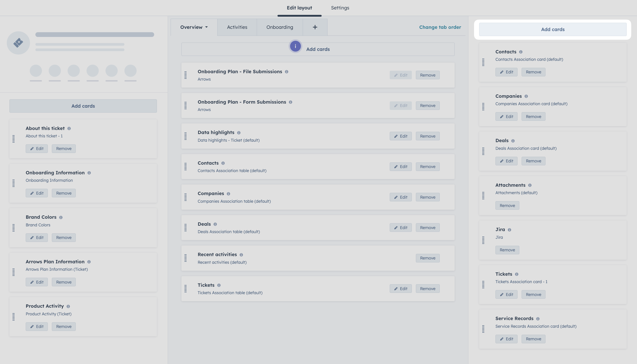Edit the Deals Association card in sidebar

[x=506, y=161]
